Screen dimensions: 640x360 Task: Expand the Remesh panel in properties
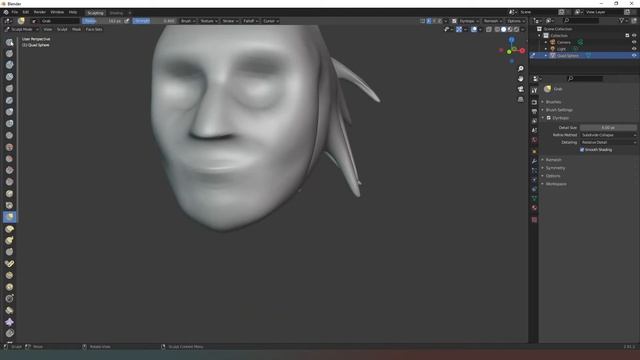[553, 160]
